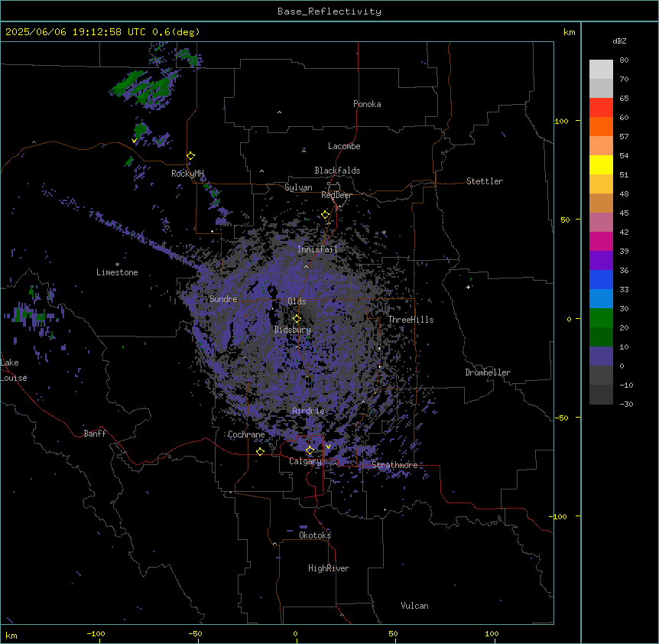Image resolution: width=659 pixels, height=644 pixels.
Task: Select the white plus marker northwest of Drumheller
Action: [468, 287]
